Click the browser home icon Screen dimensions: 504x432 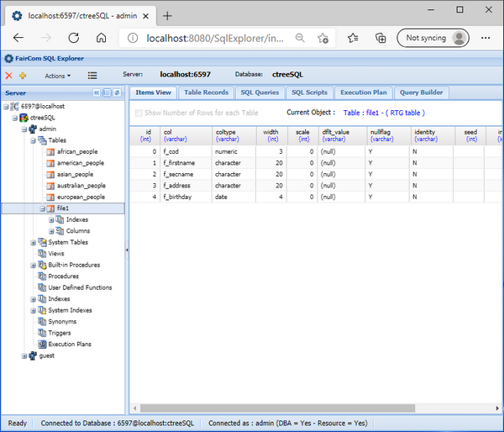(102, 38)
